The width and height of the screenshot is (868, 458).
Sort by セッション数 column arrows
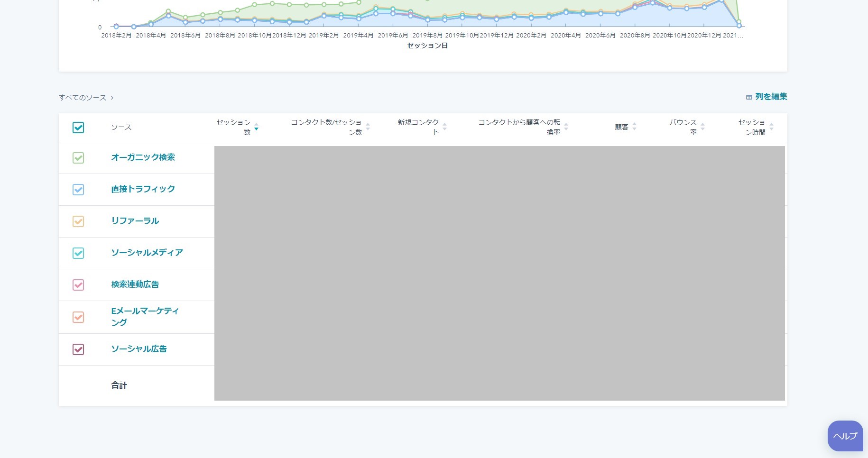tap(256, 127)
